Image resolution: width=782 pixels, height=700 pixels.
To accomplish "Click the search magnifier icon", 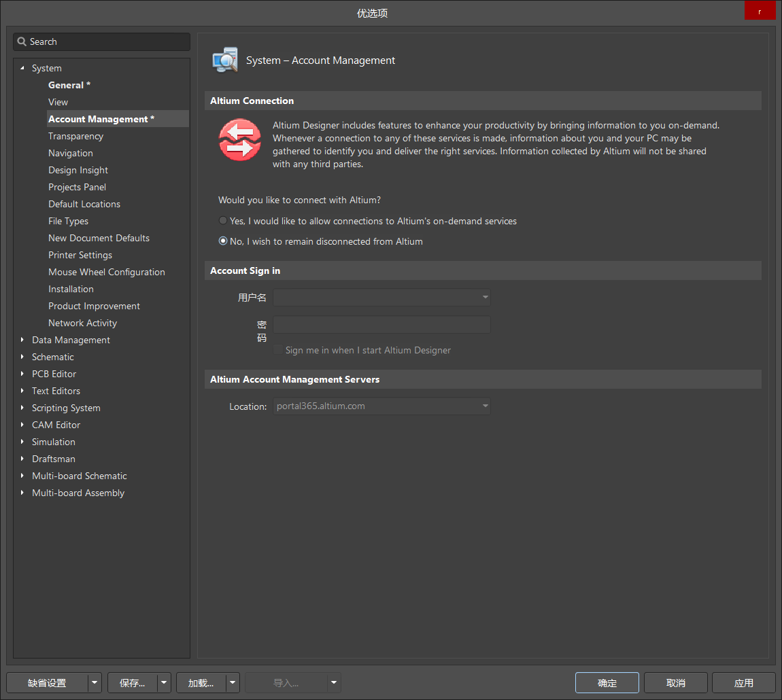I will [x=22, y=41].
